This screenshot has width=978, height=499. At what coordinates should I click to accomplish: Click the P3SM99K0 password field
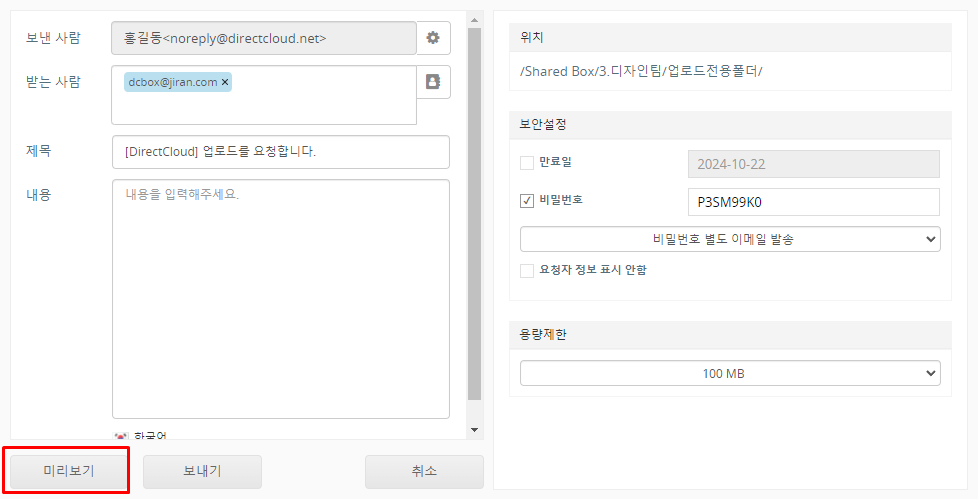pos(814,201)
